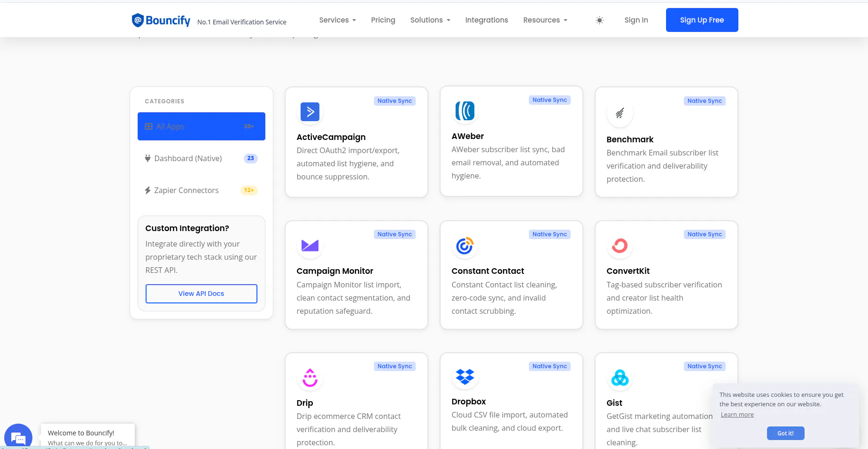Click the AWeber logo icon
This screenshot has height=449, width=868.
[x=465, y=111]
